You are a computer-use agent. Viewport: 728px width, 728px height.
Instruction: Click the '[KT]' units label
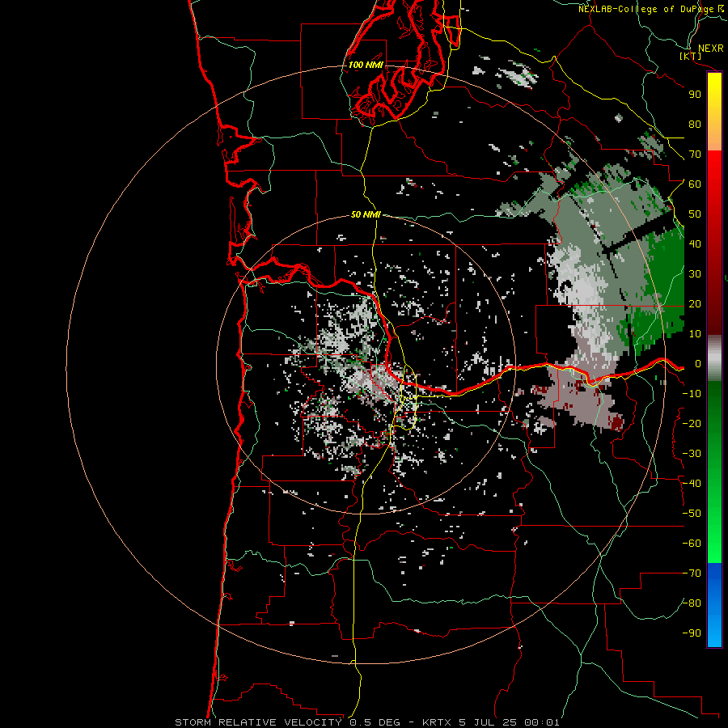(x=691, y=56)
